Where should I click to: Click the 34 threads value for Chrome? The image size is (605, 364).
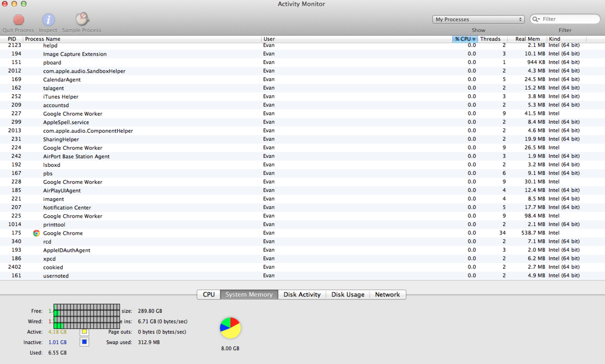pos(502,233)
